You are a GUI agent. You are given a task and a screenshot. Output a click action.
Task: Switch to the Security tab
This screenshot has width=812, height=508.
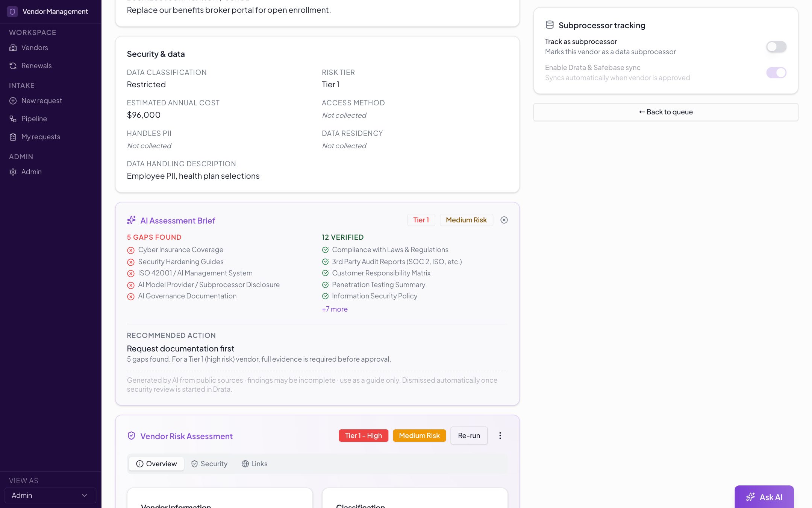(209, 464)
